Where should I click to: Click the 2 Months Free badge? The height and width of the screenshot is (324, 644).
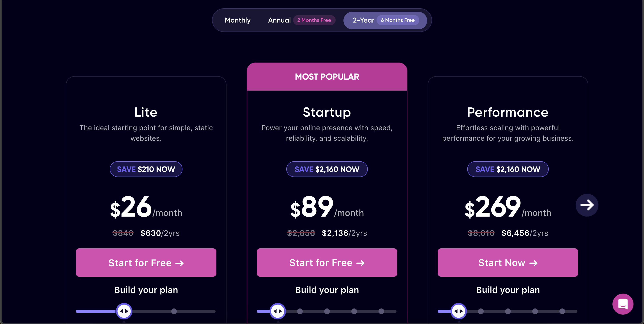[314, 20]
